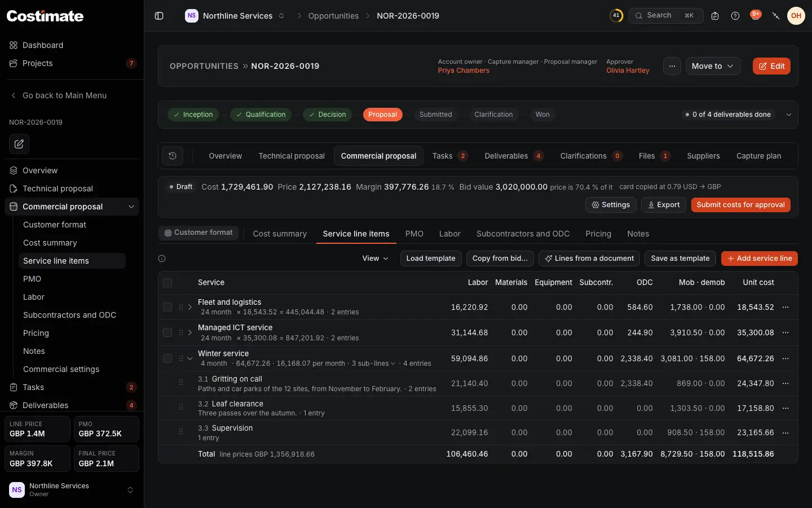Open the Northline Services workspace switcher
The height and width of the screenshot is (508, 812).
point(235,16)
